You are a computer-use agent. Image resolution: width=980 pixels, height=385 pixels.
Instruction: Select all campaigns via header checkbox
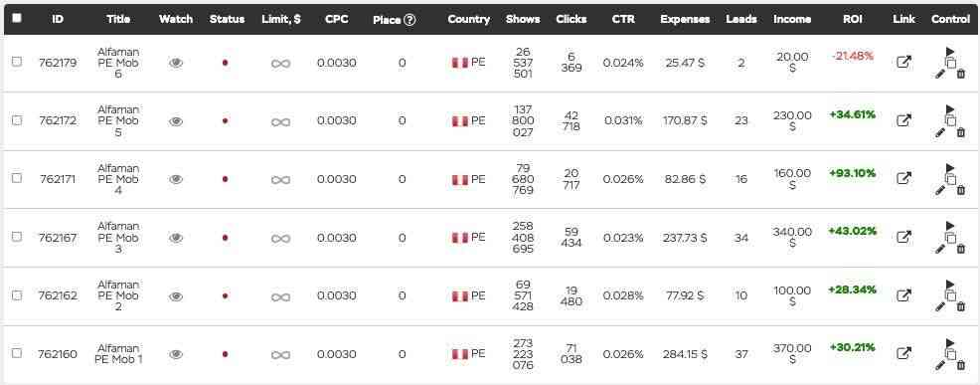coord(16,18)
